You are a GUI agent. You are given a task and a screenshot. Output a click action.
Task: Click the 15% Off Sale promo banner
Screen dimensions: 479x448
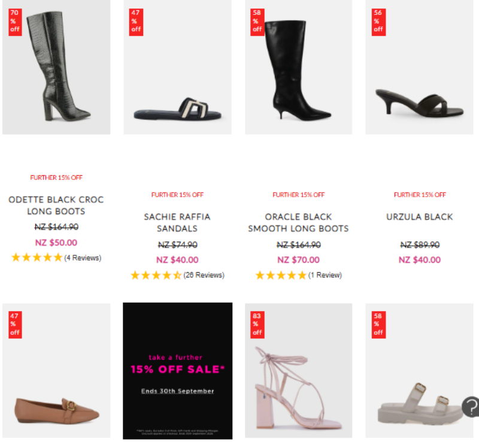pos(177,371)
